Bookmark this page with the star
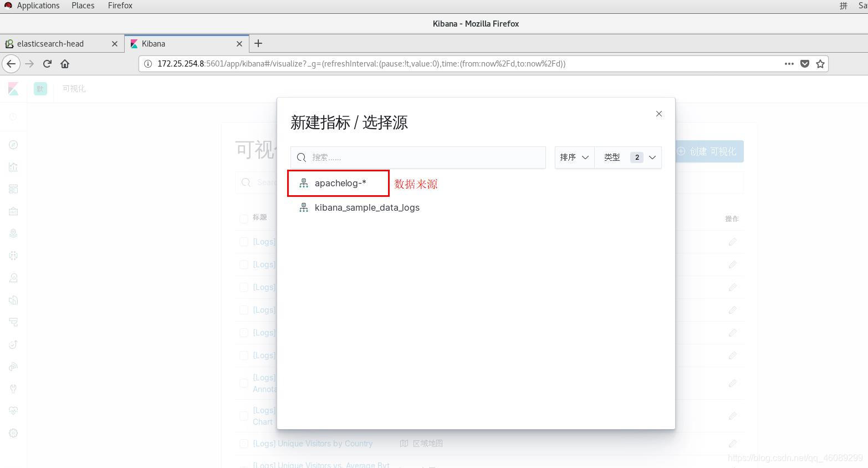The height and width of the screenshot is (468, 868). tap(820, 64)
